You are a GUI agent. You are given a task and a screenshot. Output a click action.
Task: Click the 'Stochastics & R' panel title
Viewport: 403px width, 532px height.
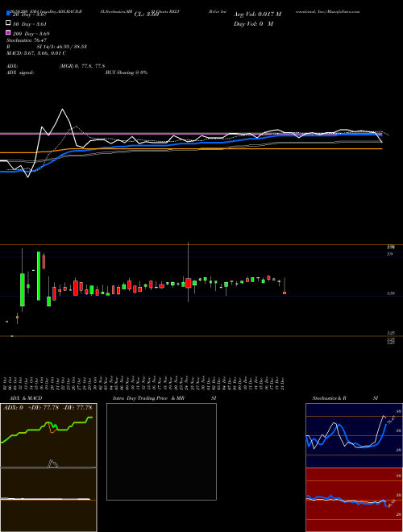(x=330, y=398)
